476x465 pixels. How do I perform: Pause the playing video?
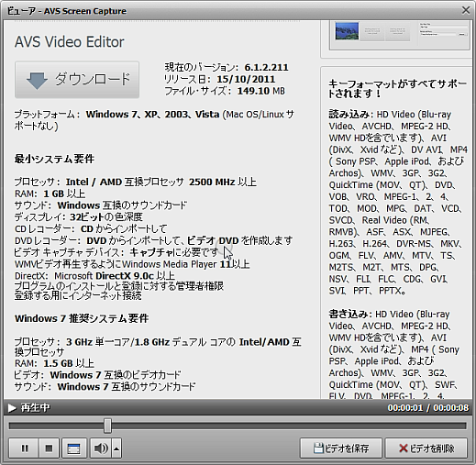pos(24,448)
